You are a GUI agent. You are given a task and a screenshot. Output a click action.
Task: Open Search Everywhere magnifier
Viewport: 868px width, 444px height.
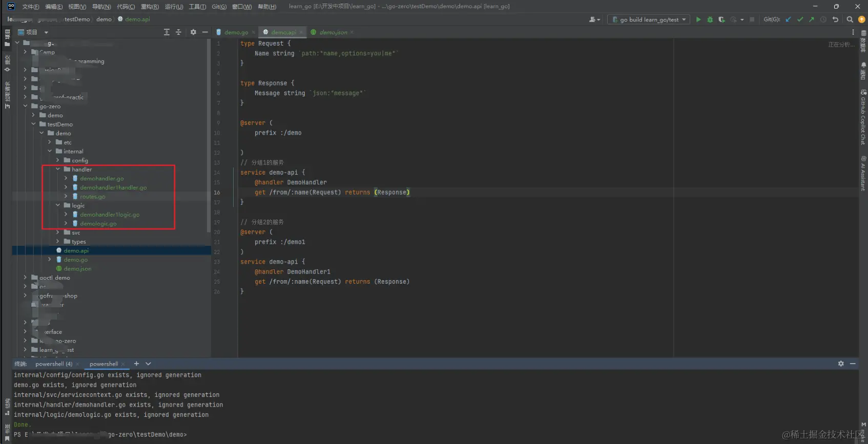(850, 19)
